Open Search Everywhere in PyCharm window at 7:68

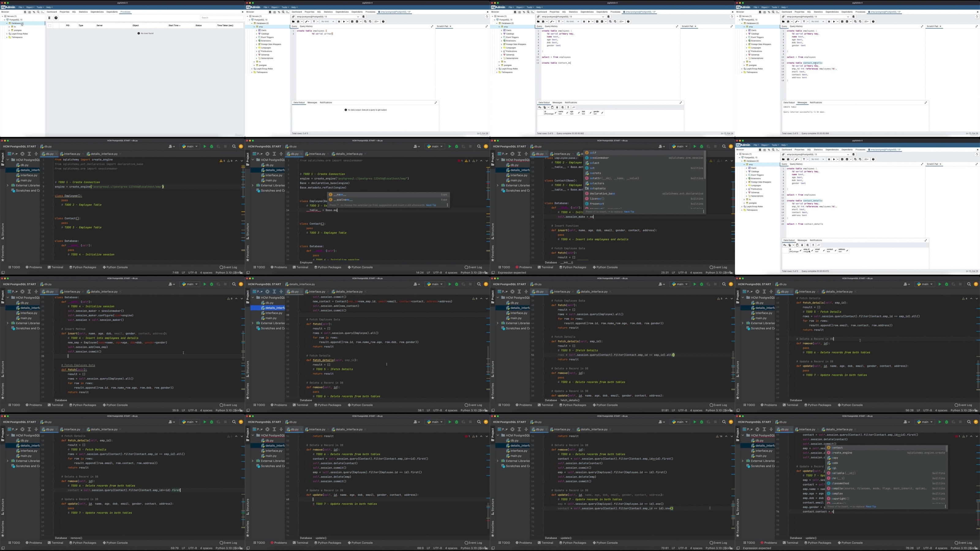tap(234, 146)
